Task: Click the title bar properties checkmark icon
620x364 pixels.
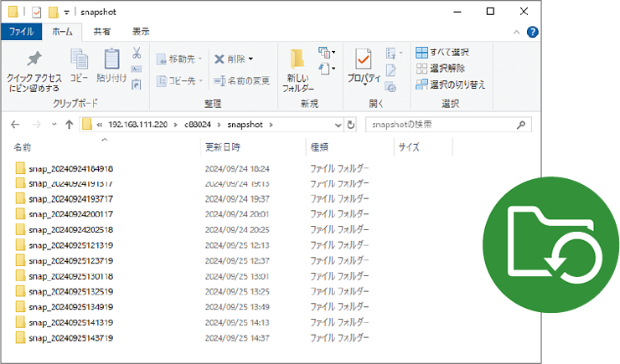Action: (x=36, y=13)
